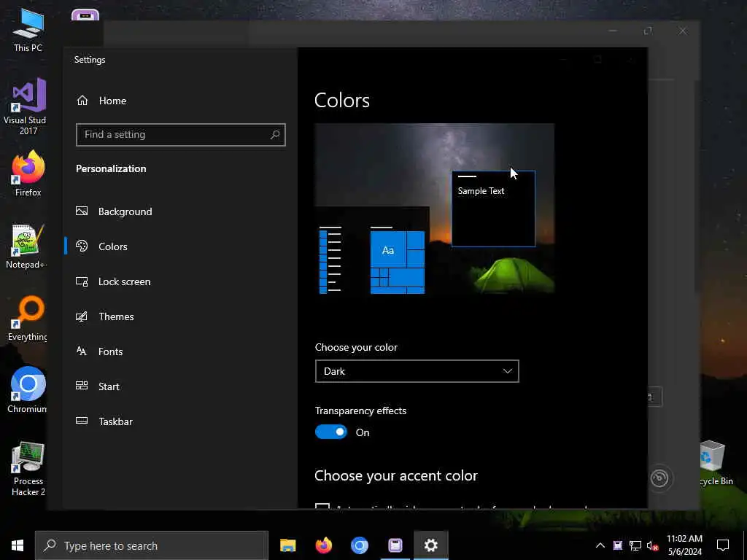747x560 pixels.
Task: Click the Colors page title
Action: pos(342,101)
